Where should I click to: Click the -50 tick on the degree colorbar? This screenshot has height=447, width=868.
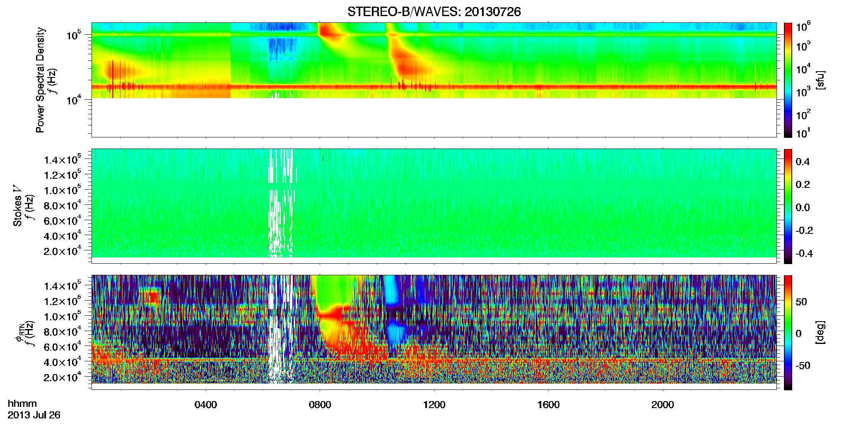[x=803, y=366]
